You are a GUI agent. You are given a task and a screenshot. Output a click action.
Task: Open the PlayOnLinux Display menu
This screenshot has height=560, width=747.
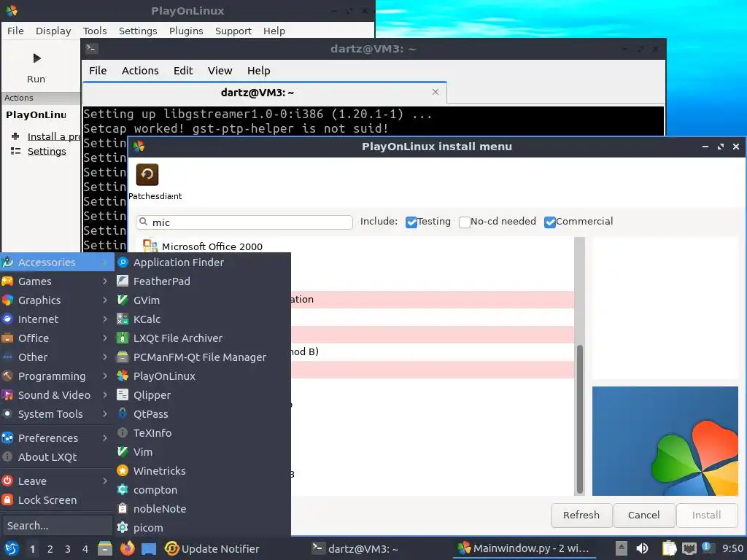[53, 31]
